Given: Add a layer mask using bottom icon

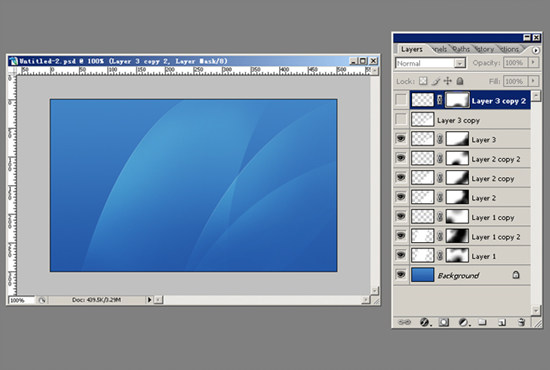Looking at the screenshot, I should [444, 322].
